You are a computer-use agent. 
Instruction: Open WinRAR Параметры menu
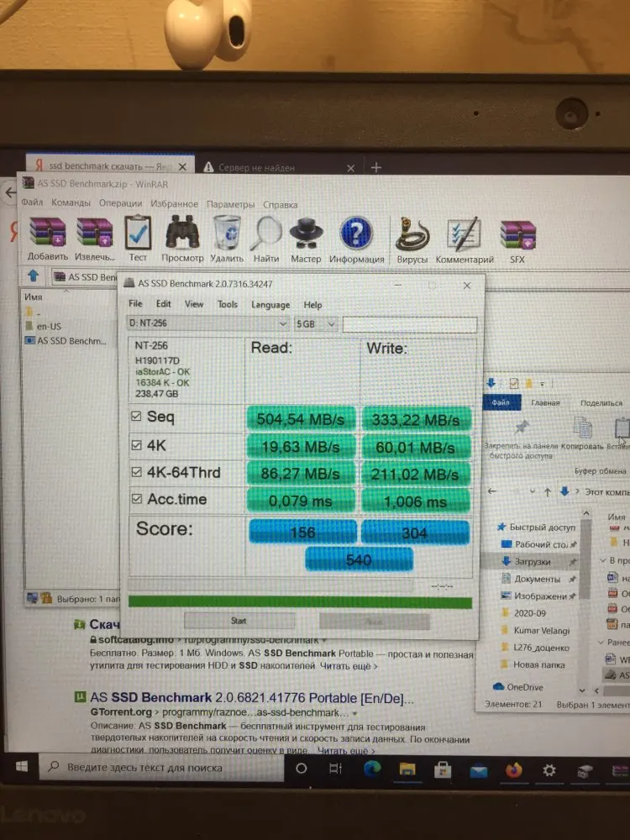coord(230,204)
